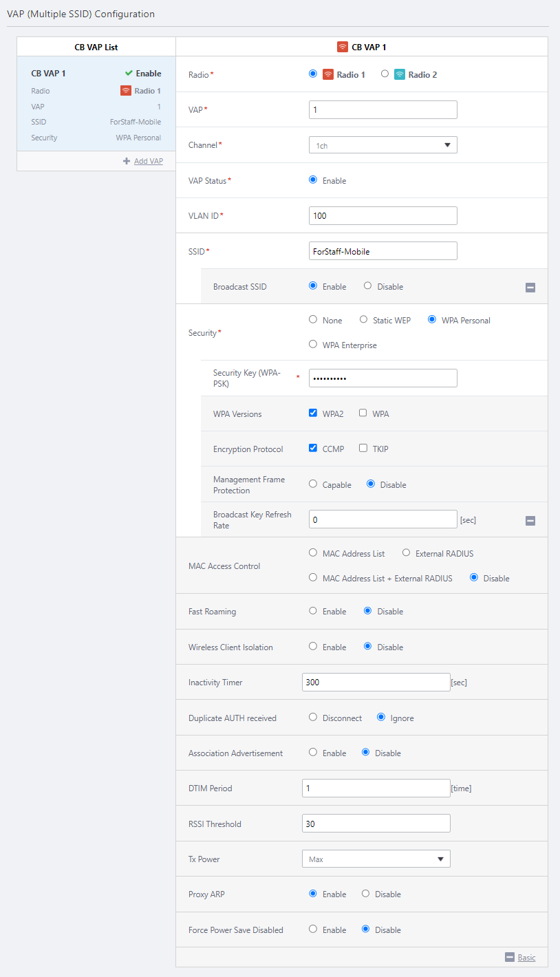Image resolution: width=560 pixels, height=977 pixels.
Task: Uncheck the CCMP encryption checkbox
Action: (x=313, y=448)
